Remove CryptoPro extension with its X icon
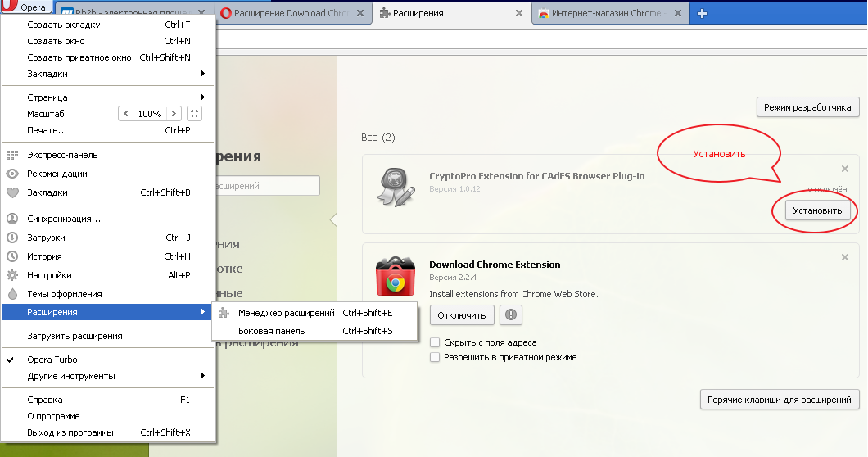Image resolution: width=868 pixels, height=457 pixels. 844,169
